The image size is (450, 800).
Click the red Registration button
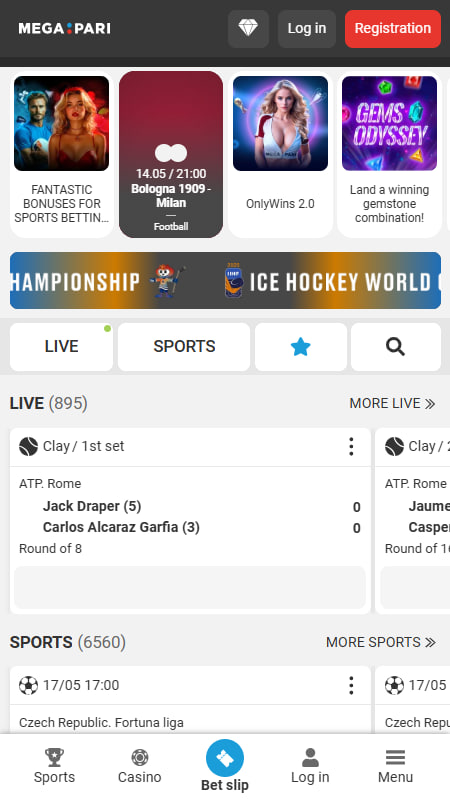click(393, 29)
